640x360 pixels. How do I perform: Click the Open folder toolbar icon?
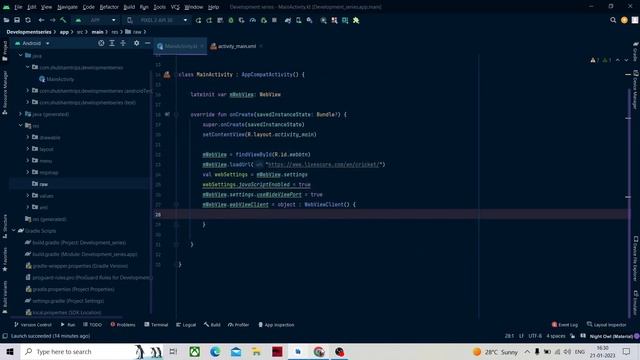click(x=6, y=20)
